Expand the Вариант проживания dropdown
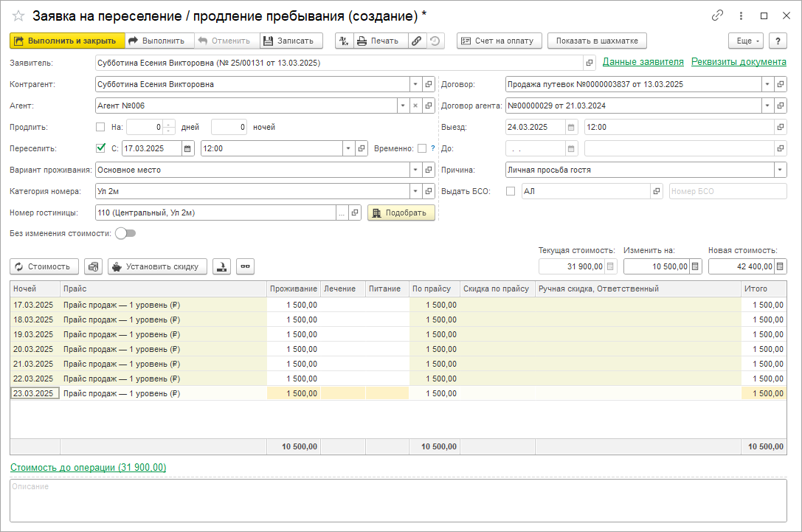This screenshot has width=802, height=532. point(415,170)
